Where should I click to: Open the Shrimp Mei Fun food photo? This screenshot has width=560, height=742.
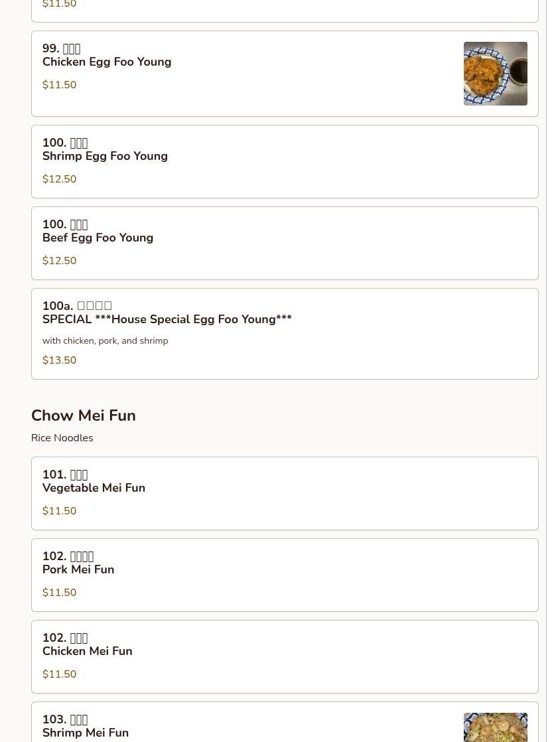495,727
